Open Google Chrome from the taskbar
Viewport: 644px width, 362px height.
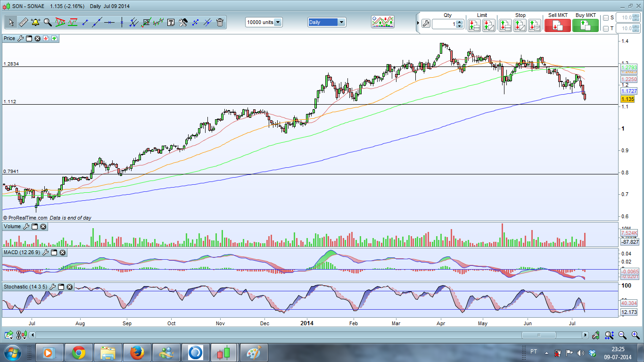79,352
